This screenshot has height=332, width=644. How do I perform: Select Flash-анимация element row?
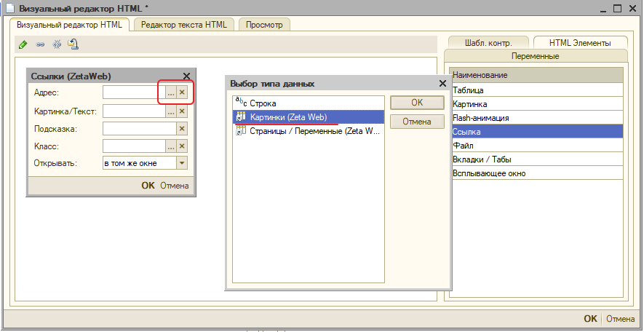(536, 118)
